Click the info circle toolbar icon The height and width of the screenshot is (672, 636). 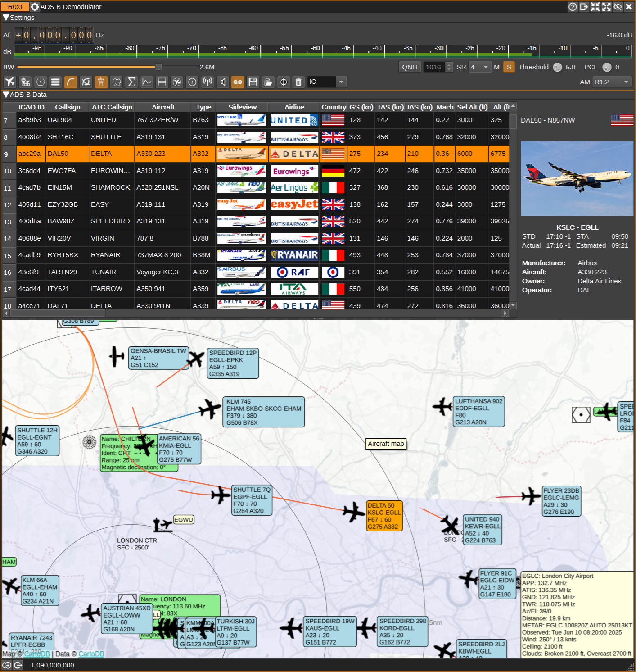pyautogui.click(x=192, y=82)
